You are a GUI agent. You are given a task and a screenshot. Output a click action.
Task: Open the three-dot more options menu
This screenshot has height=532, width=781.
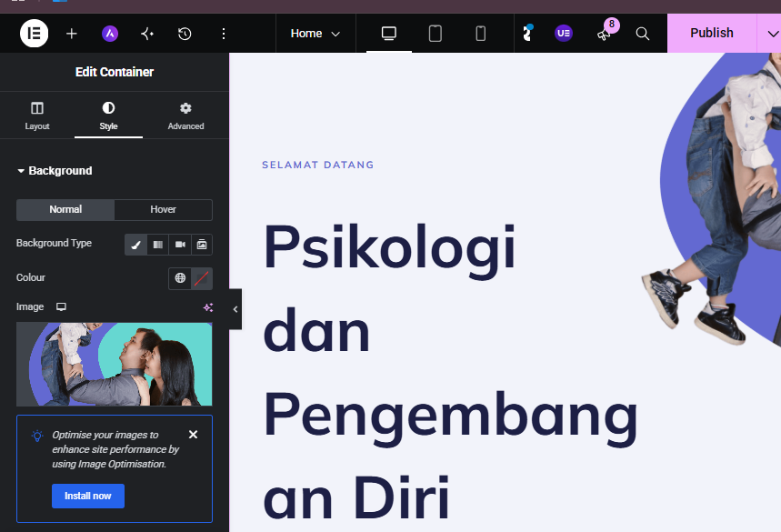223,34
